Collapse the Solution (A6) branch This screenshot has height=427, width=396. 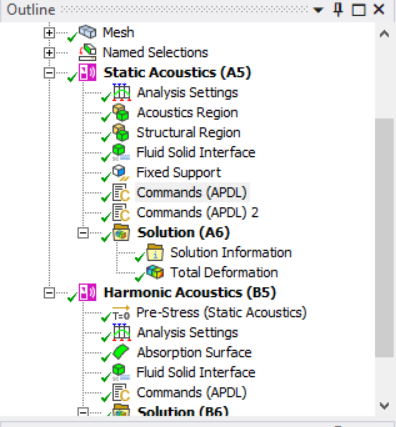click(83, 233)
